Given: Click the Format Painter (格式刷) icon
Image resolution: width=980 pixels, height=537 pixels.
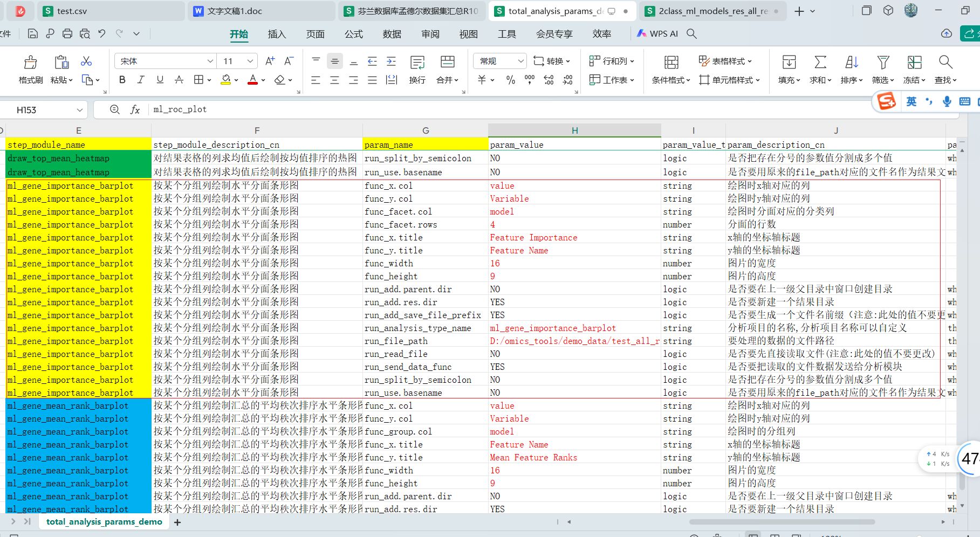Looking at the screenshot, I should (x=31, y=62).
